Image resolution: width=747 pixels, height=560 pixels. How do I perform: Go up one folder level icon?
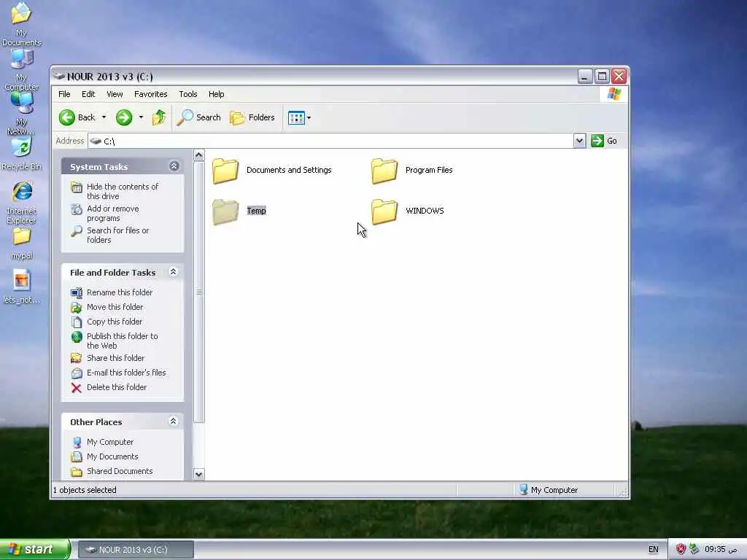click(159, 117)
